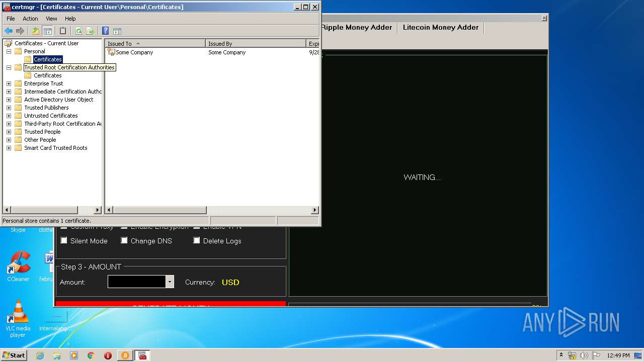
Task: Open VLC media player desktop shortcut
Action: click(18, 319)
